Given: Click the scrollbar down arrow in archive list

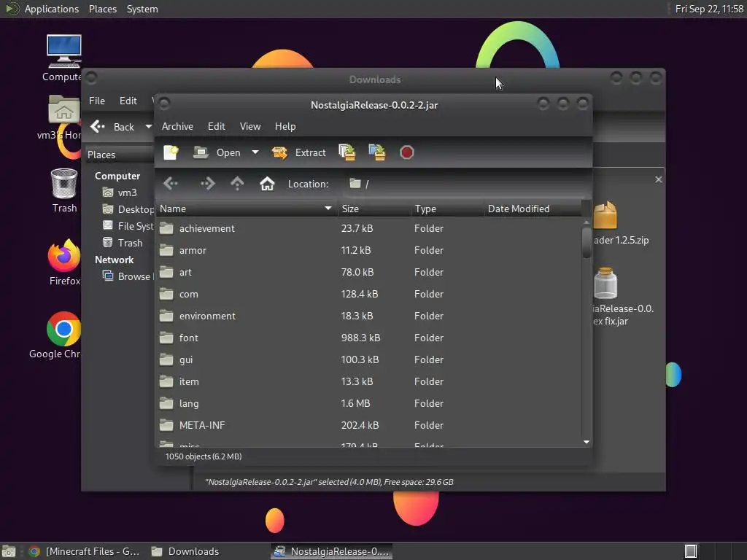Looking at the screenshot, I should pos(587,443).
